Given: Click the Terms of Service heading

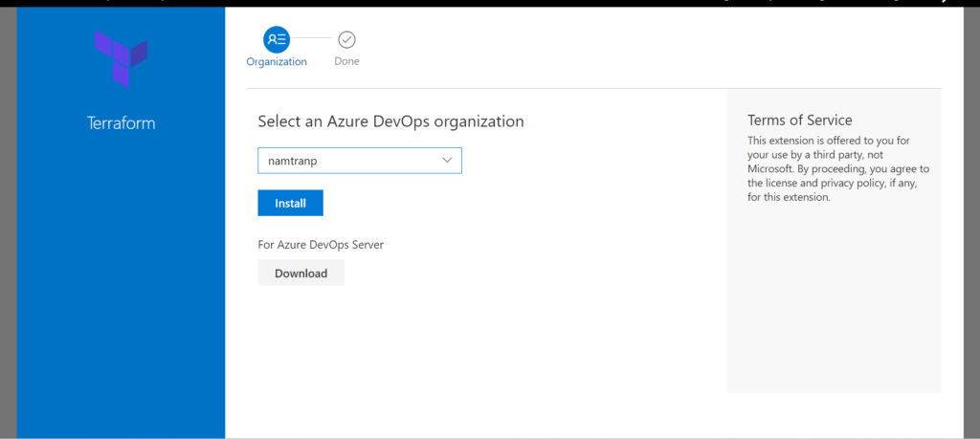Looking at the screenshot, I should [799, 120].
